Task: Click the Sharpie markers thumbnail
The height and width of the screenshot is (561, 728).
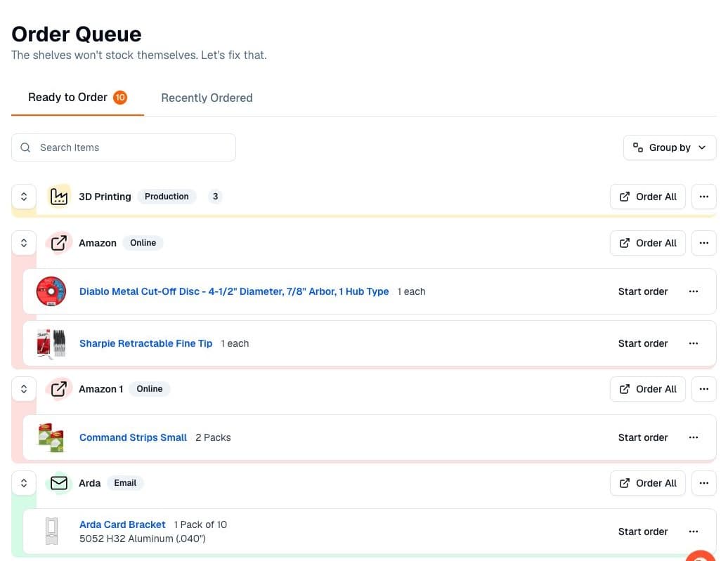Action: (51, 344)
